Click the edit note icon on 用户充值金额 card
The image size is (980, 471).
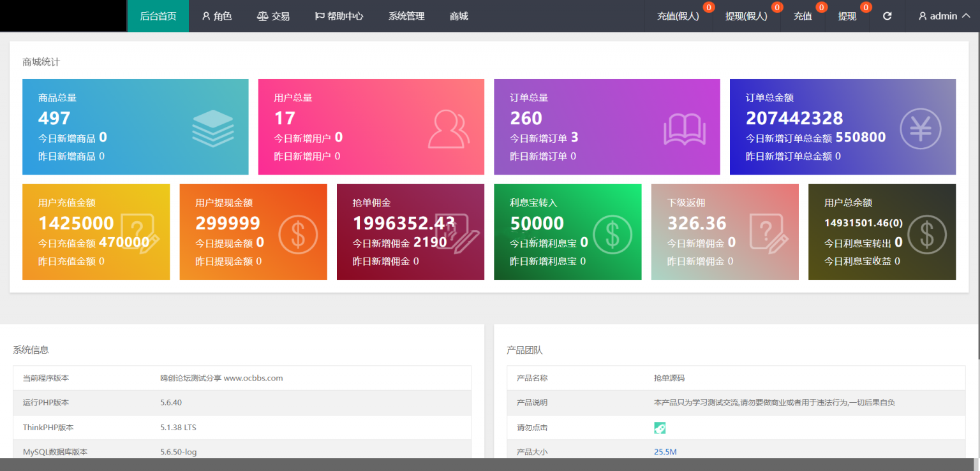[x=139, y=233]
